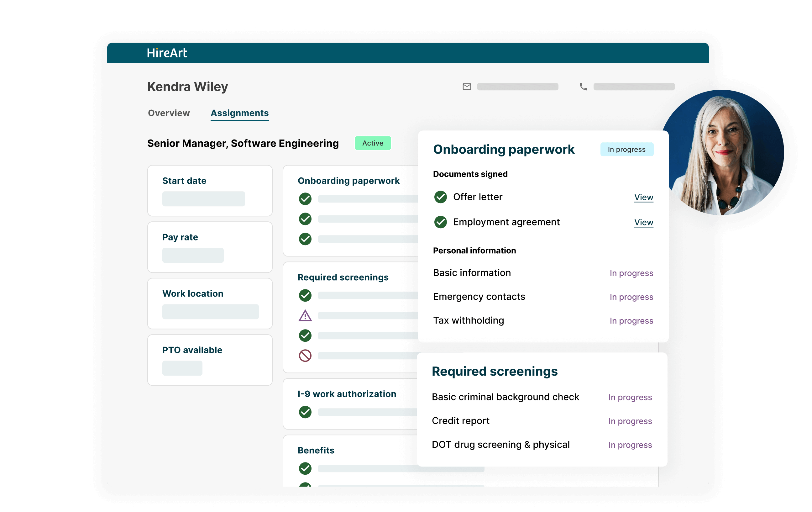
Task: Click the email envelope icon
Action: tap(467, 87)
